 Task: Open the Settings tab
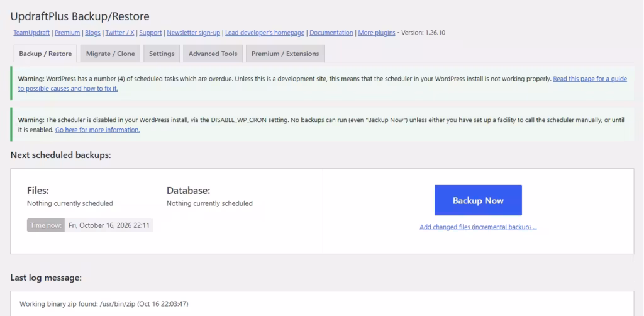(x=162, y=54)
